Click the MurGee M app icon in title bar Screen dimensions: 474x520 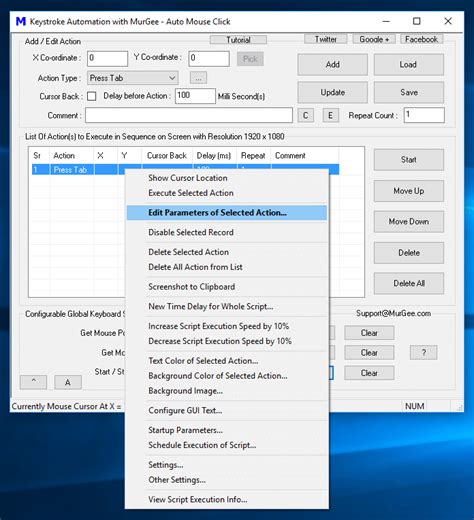tap(21, 22)
